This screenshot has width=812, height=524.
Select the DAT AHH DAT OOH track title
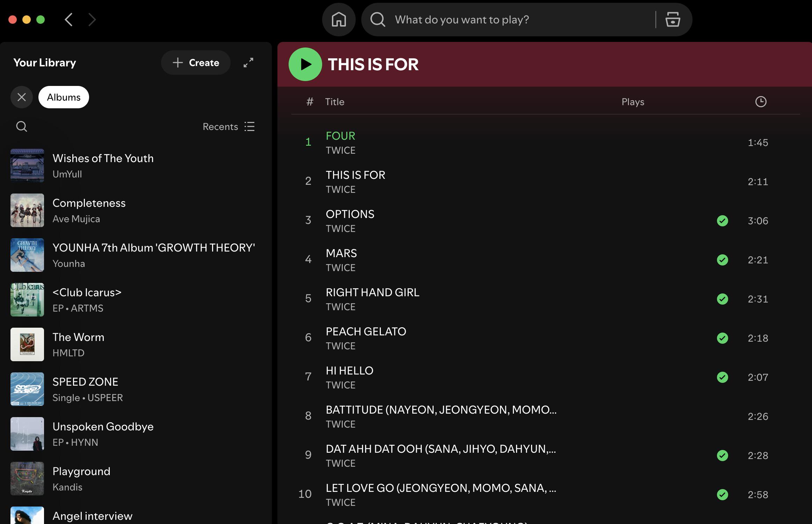pos(441,449)
